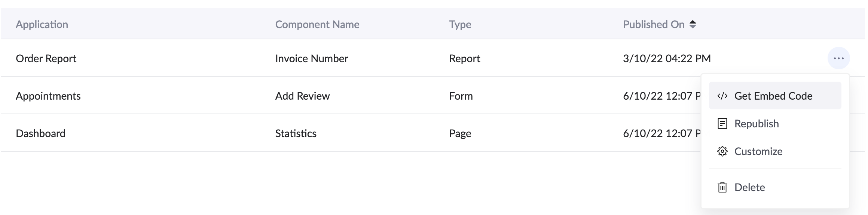Click the embed code brackets icon
The width and height of the screenshot is (868, 215).
coord(722,96)
